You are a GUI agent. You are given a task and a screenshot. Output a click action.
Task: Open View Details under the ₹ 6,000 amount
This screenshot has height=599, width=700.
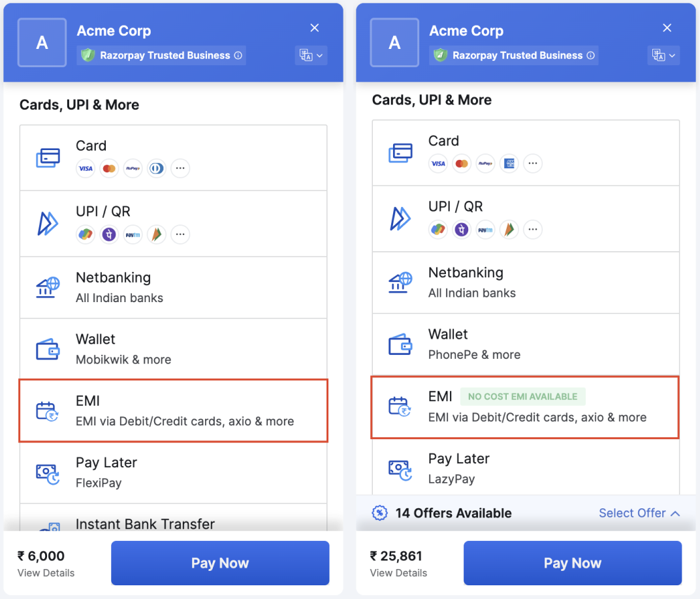pyautogui.click(x=46, y=573)
